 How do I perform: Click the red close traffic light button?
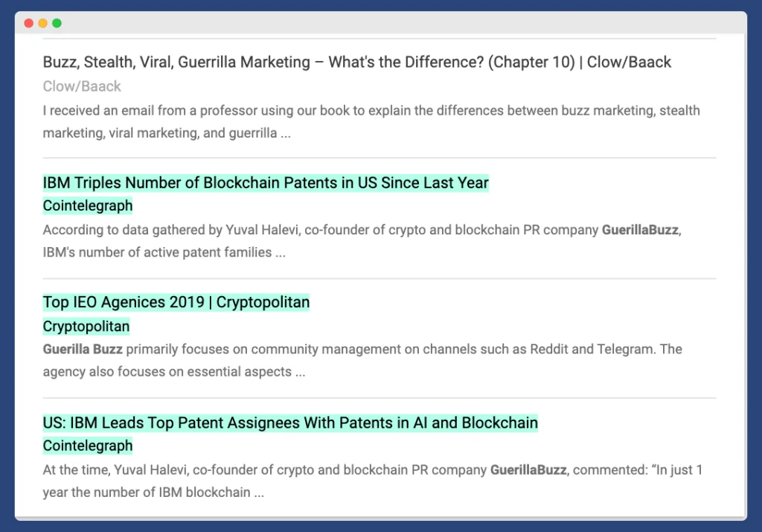(x=28, y=23)
